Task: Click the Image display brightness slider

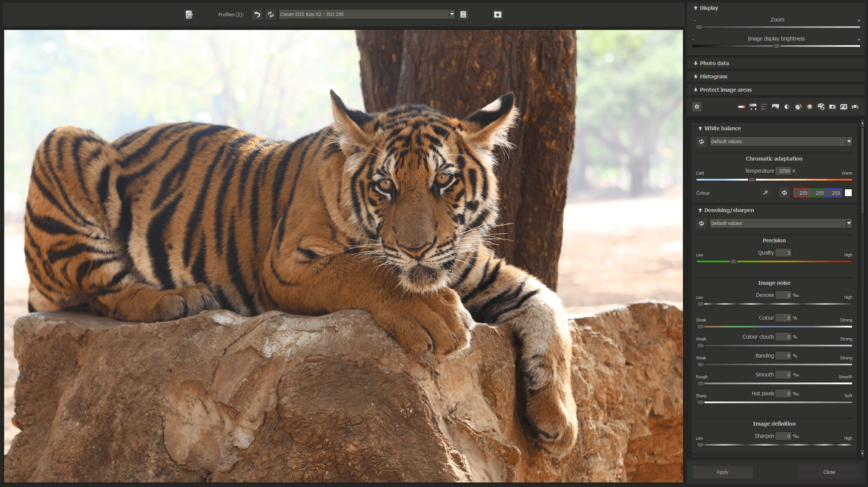Action: pyautogui.click(x=776, y=46)
